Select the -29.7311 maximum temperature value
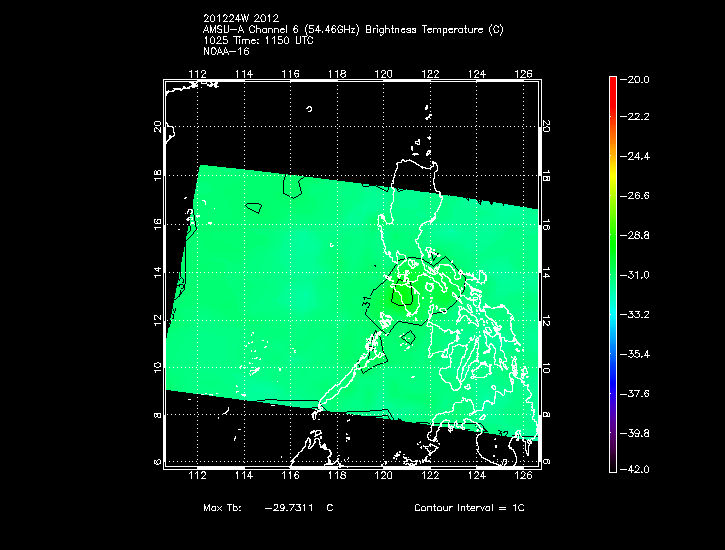725x550 pixels. click(x=289, y=507)
